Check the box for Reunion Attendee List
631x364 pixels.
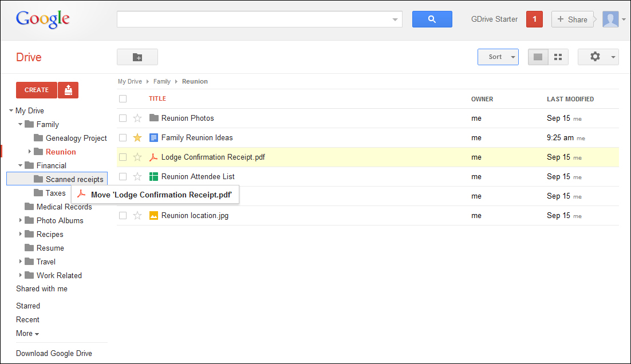[123, 177]
